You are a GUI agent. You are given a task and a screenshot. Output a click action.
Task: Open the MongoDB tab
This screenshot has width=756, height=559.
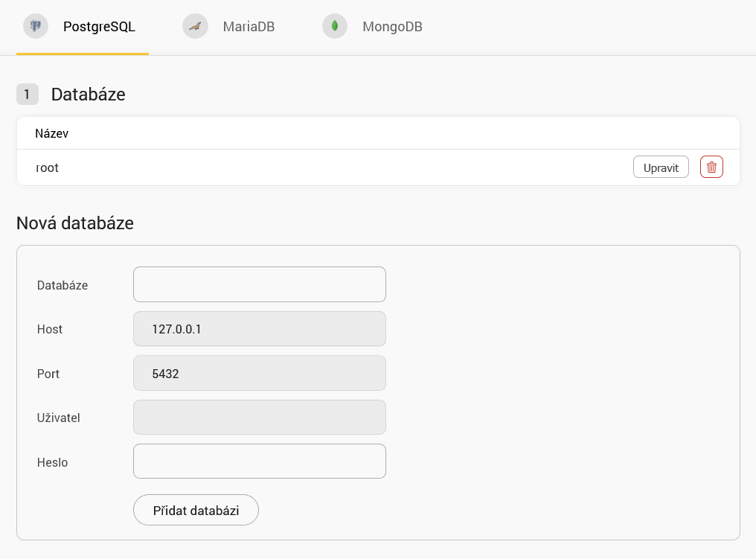[x=374, y=27]
